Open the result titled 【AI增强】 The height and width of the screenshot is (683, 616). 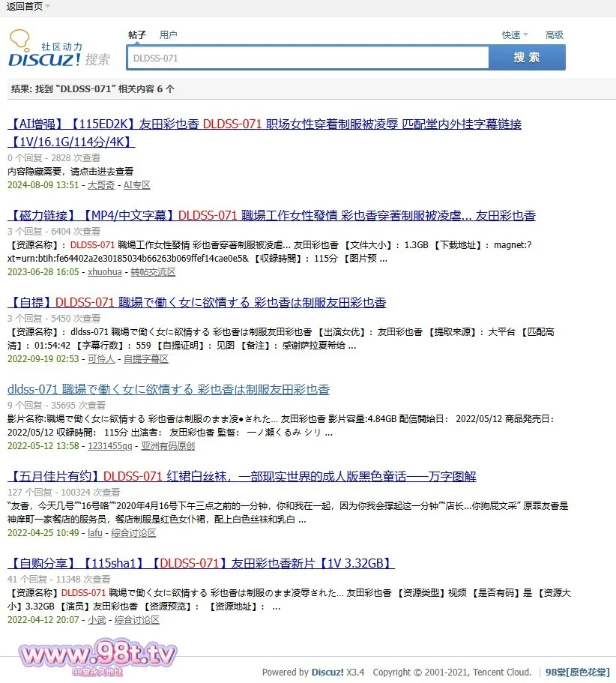264,124
